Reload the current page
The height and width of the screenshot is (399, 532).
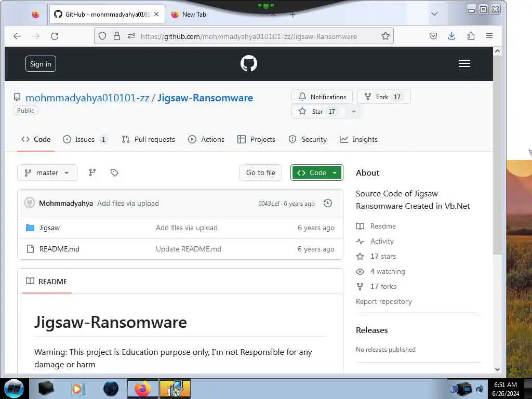coord(55,36)
